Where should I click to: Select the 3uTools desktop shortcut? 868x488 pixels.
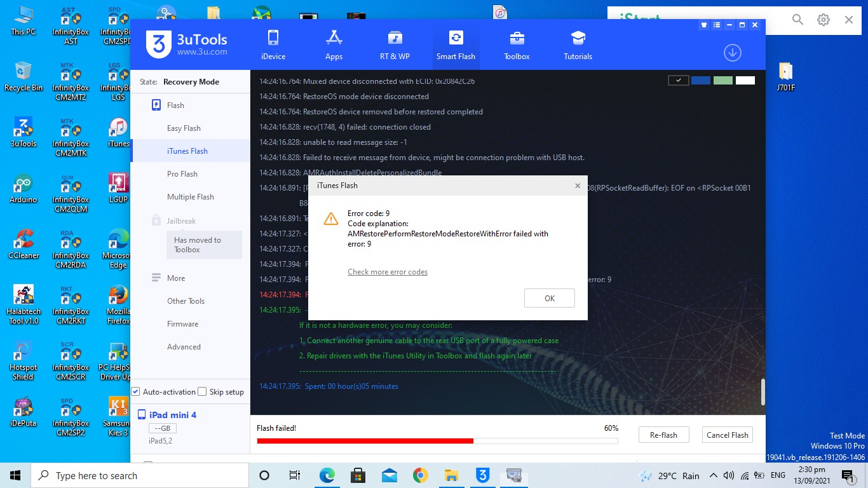[23, 133]
